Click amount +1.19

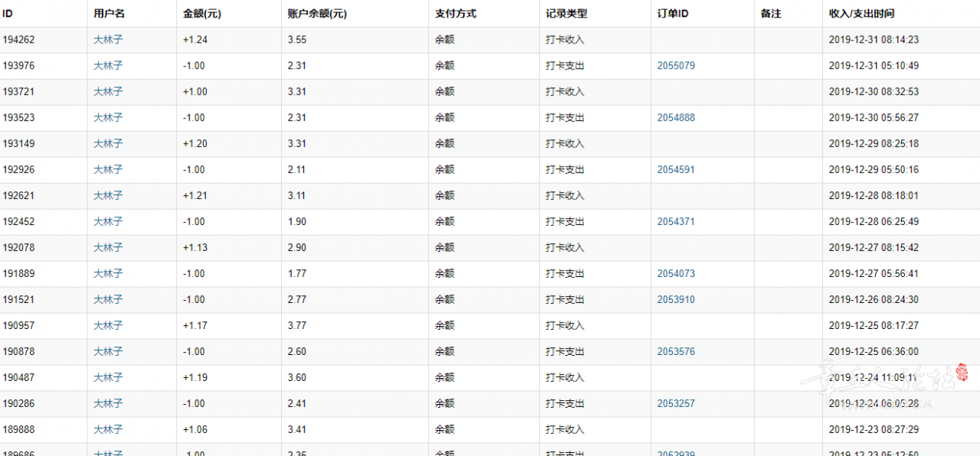195,378
